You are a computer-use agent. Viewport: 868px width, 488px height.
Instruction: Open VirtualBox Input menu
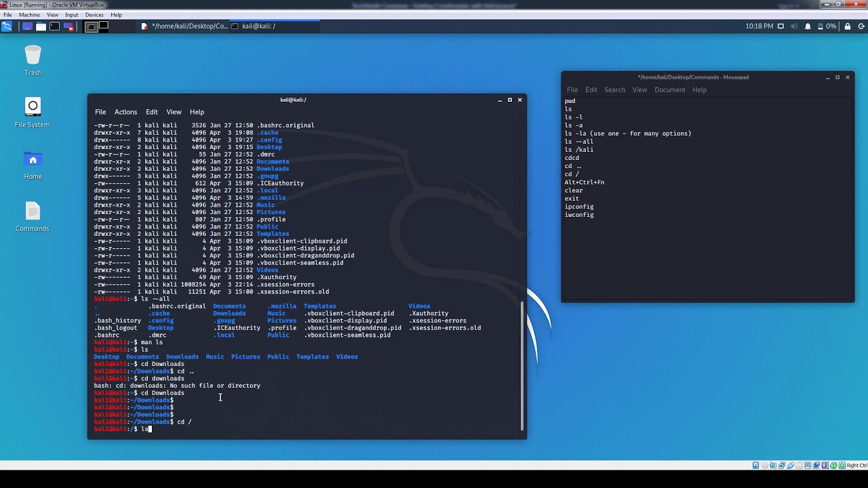pyautogui.click(x=71, y=15)
